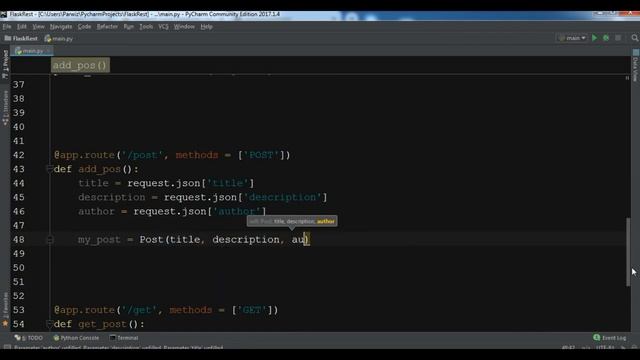The image size is (640, 360).
Task: Open Search Everywhere magnifier icon
Action: click(635, 38)
